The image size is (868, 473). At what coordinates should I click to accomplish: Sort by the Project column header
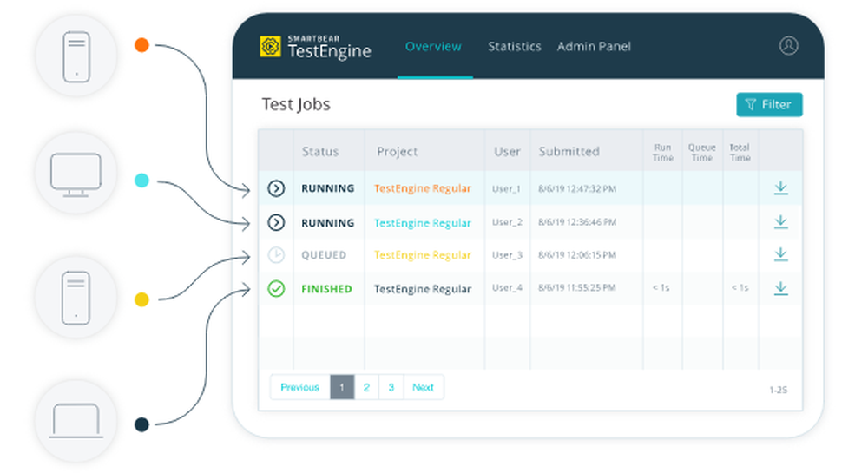point(397,152)
